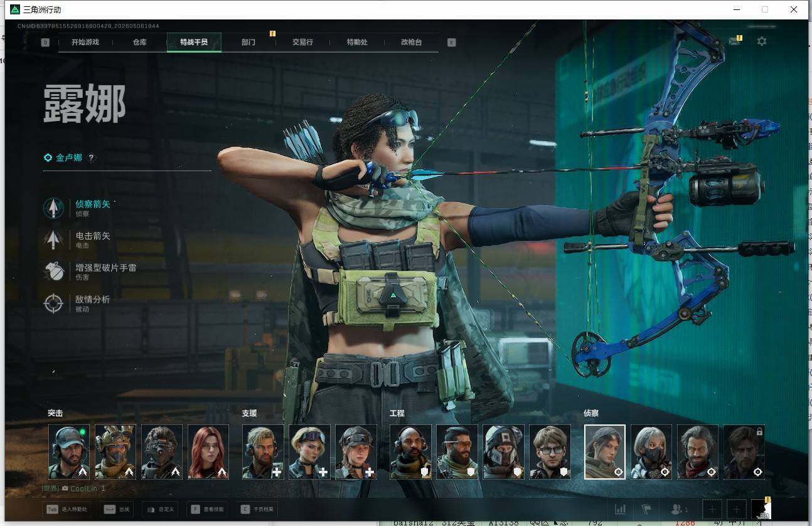Click the question mark beside 金卢娜

[x=91, y=158]
